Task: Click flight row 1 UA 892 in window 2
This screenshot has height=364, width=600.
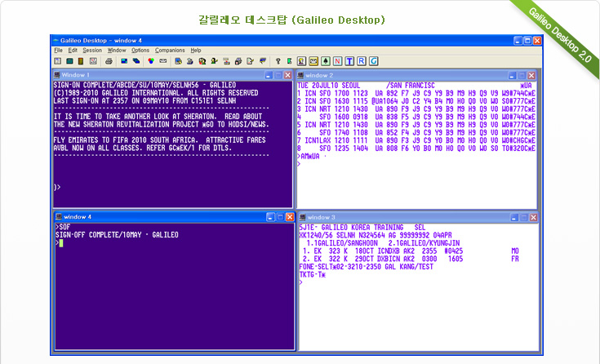Action: click(416, 93)
